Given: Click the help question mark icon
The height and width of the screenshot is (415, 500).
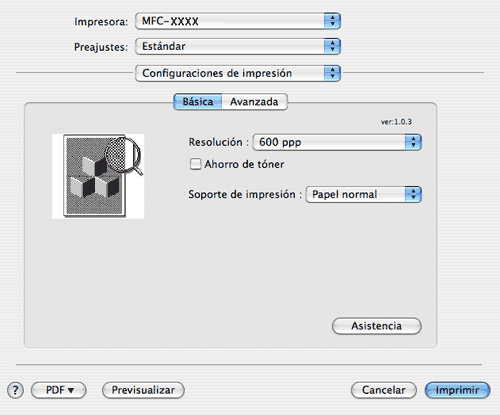Looking at the screenshot, I should [x=15, y=390].
